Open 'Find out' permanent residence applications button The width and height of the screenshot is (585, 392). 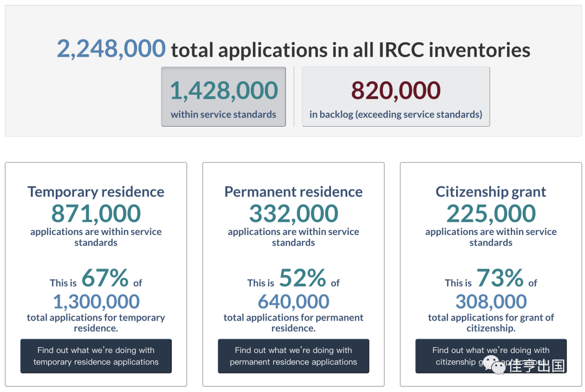293,356
